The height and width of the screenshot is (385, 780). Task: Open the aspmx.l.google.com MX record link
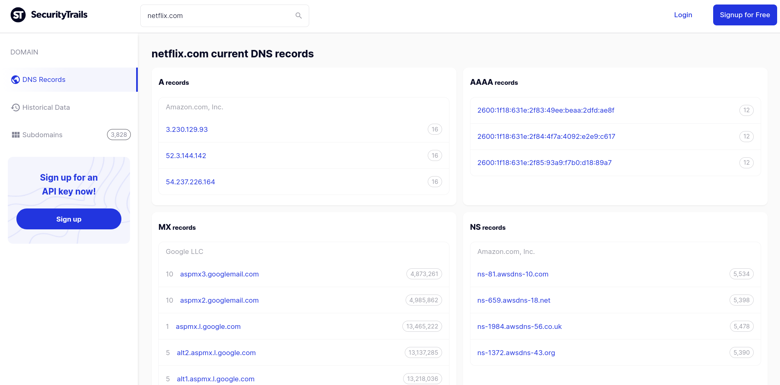click(208, 327)
